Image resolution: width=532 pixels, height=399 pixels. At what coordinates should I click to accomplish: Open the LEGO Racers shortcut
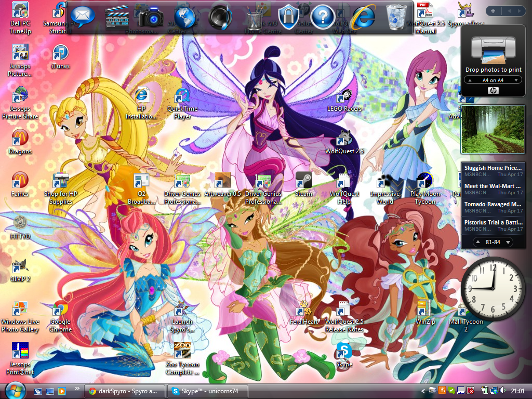point(344,100)
